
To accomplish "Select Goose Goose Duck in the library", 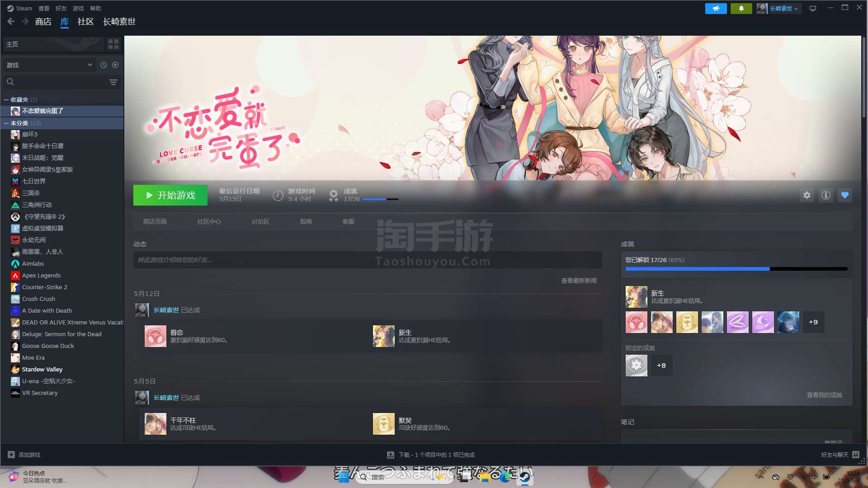I will [62, 346].
